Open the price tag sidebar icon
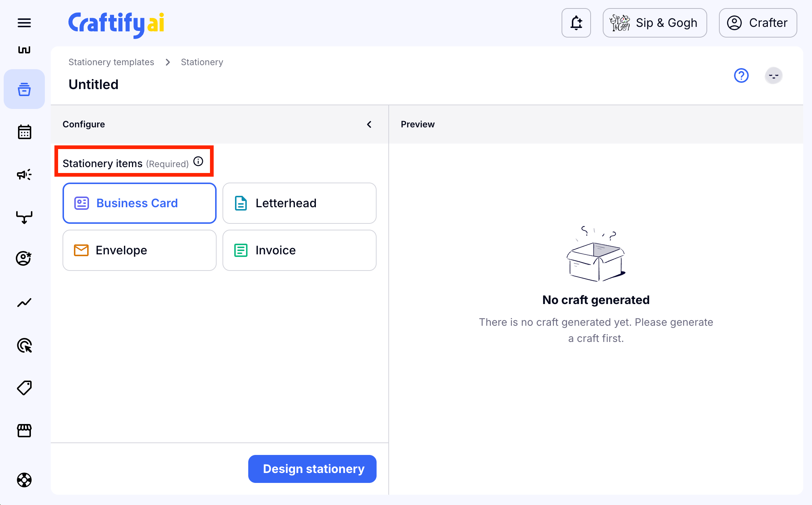Image resolution: width=812 pixels, height=505 pixels. [24, 388]
